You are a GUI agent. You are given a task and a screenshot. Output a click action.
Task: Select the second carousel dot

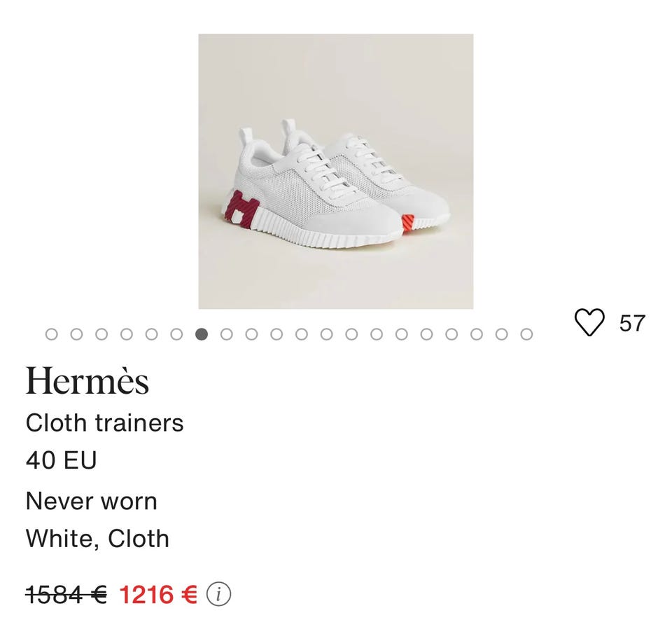76,334
